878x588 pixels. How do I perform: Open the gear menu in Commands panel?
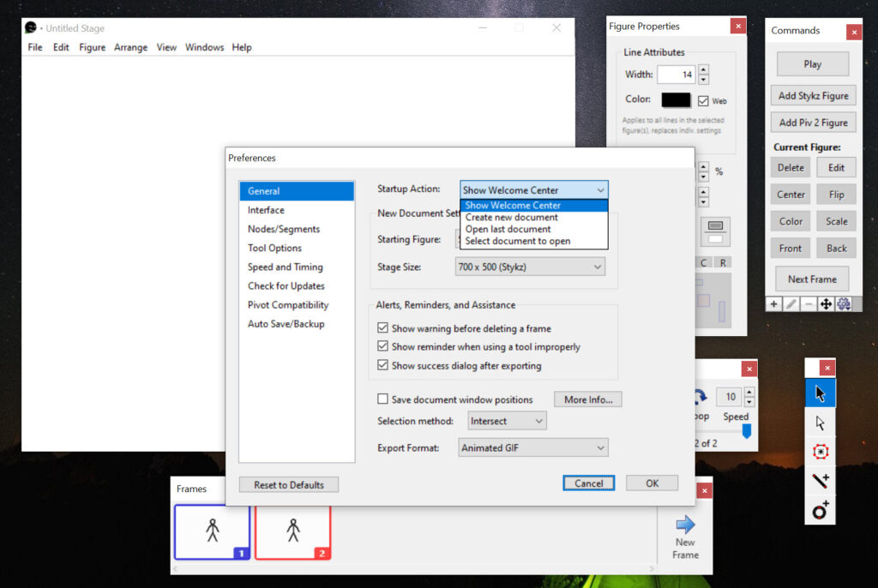tap(844, 304)
